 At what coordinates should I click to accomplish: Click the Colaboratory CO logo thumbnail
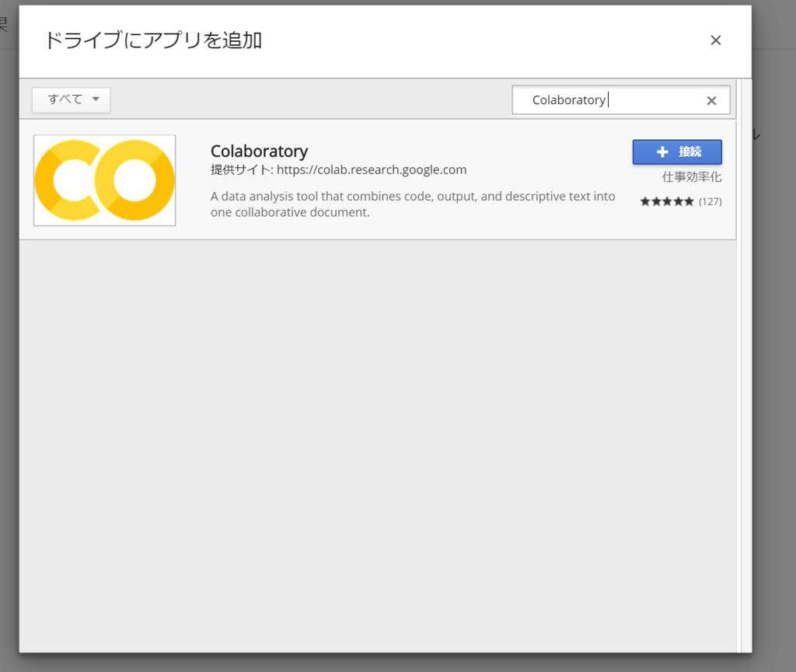[x=105, y=180]
